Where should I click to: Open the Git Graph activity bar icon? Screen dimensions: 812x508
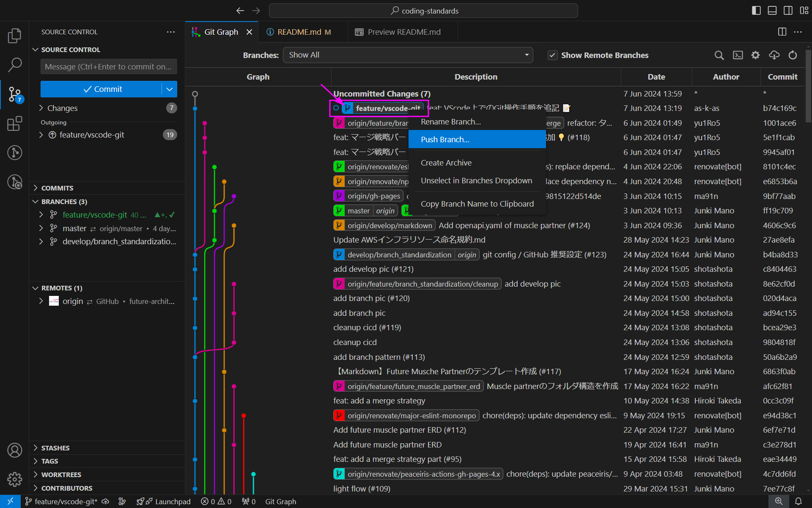[x=14, y=152]
